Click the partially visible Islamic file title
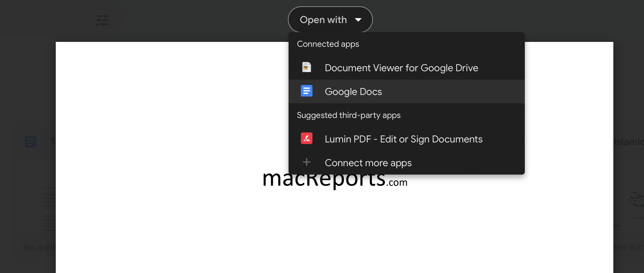Image resolution: width=644 pixels, height=273 pixels. 628,142
